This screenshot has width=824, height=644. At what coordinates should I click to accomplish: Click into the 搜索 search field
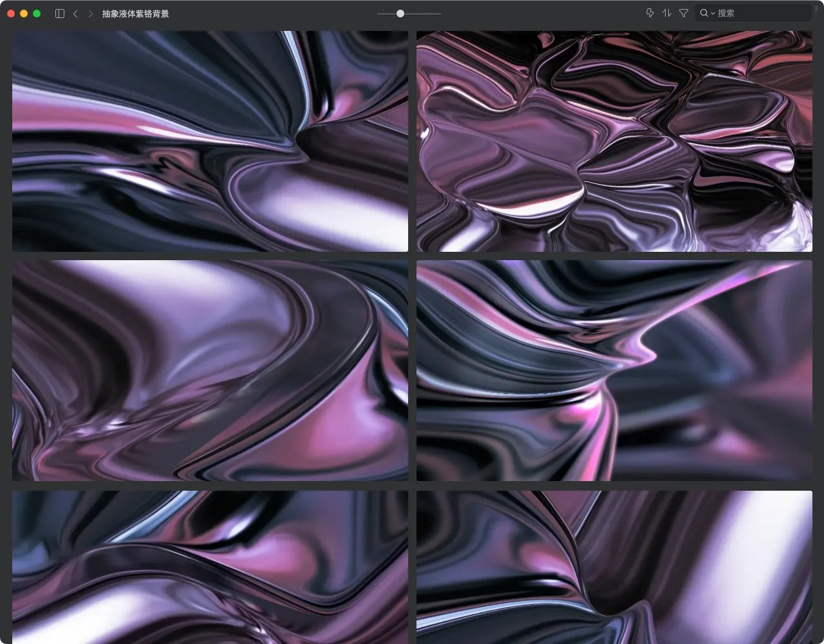(x=760, y=13)
